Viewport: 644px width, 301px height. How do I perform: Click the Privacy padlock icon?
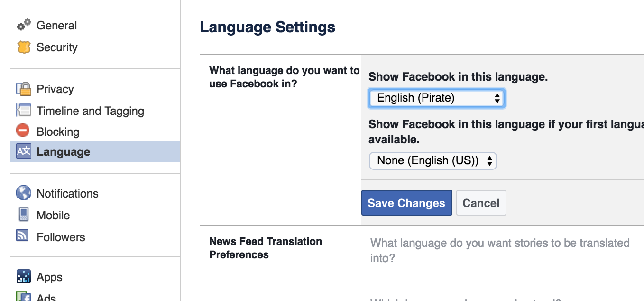24,89
